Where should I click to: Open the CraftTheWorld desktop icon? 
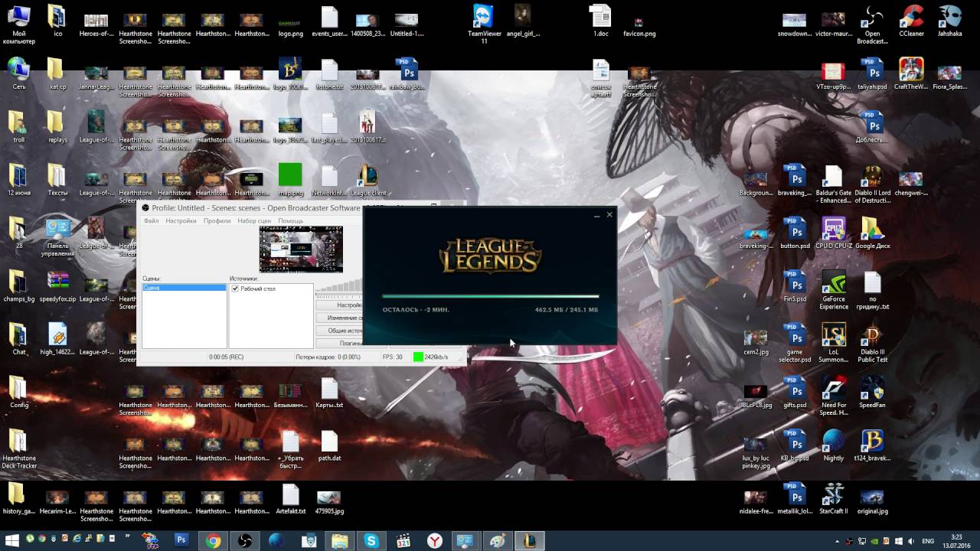click(x=911, y=73)
